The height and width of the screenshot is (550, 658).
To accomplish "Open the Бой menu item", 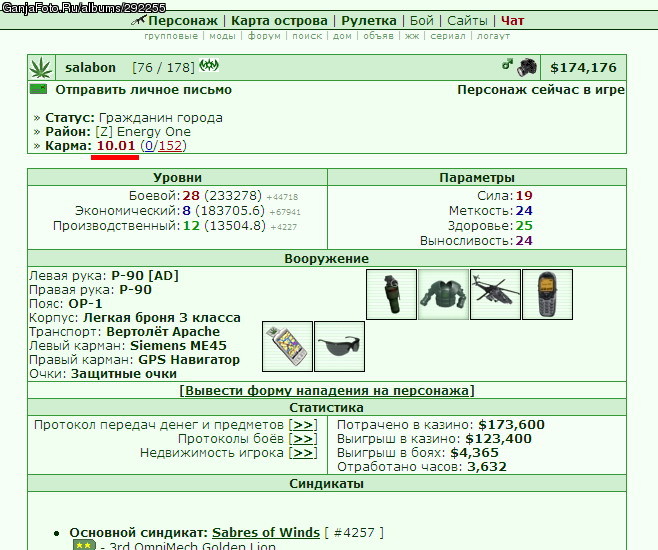I will pos(421,21).
